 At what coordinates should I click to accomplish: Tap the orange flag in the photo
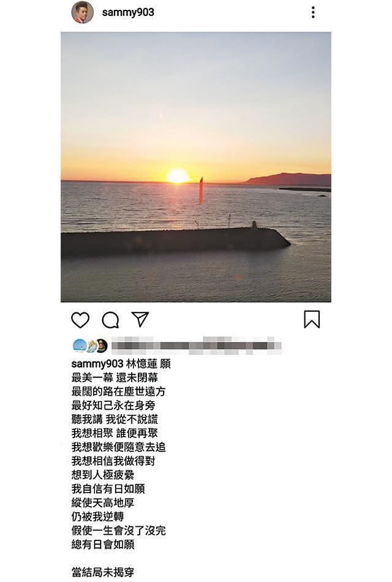click(201, 191)
